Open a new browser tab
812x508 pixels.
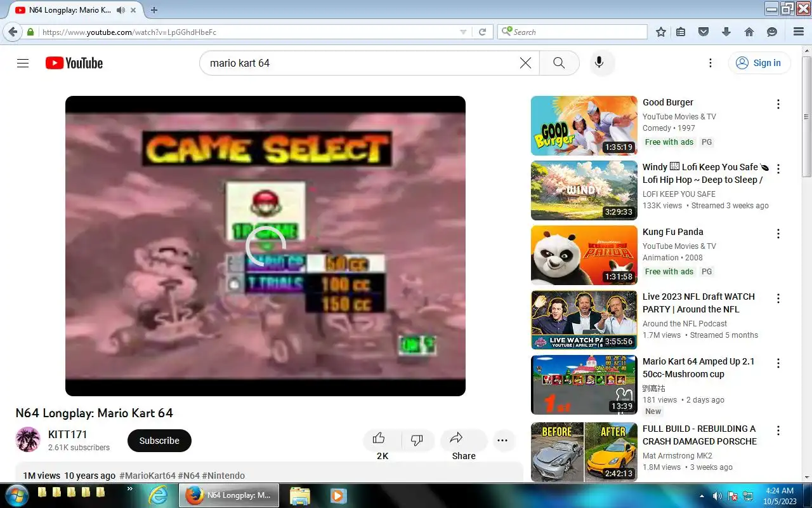[x=154, y=10]
